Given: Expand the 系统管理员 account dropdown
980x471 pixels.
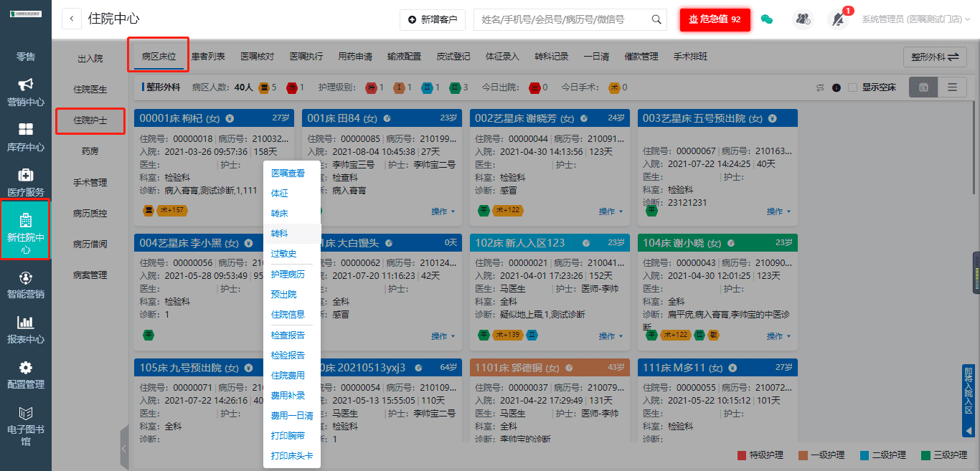Looking at the screenshot, I should click(916, 19).
